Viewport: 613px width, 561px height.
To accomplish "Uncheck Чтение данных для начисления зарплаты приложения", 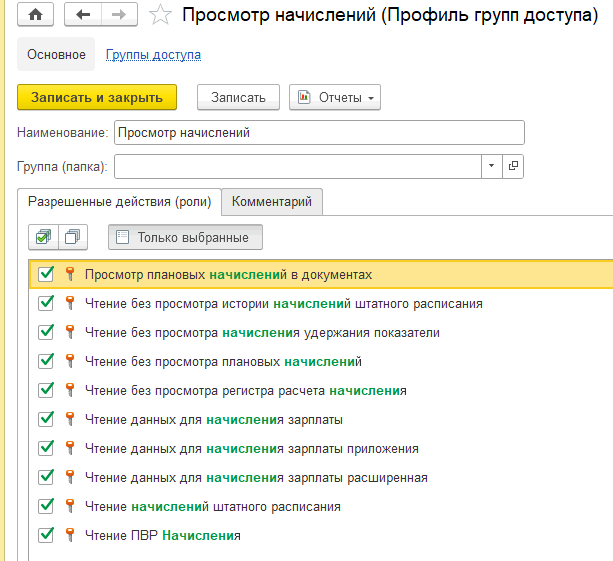I will click(x=46, y=448).
